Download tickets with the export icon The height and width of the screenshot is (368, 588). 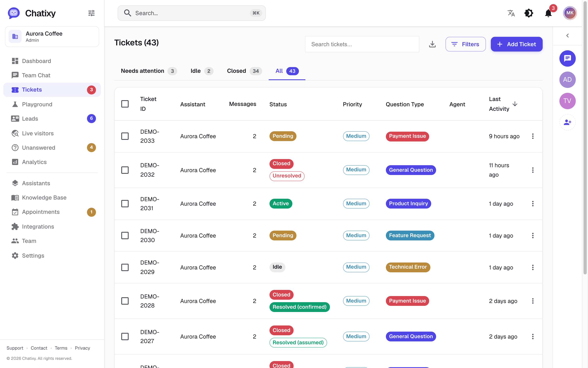(x=432, y=44)
